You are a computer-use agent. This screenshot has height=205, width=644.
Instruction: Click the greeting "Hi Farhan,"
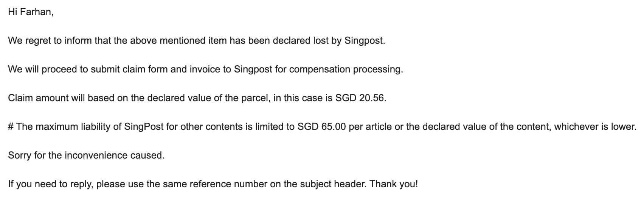tap(31, 12)
